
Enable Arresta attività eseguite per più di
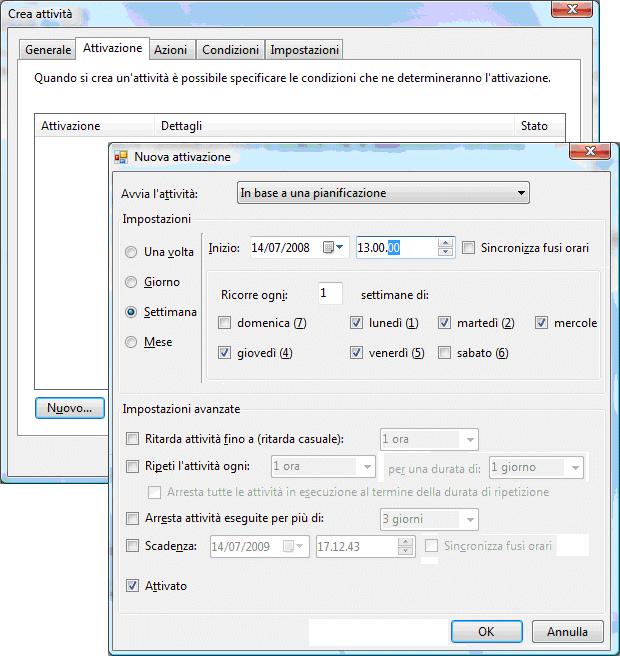[133, 518]
